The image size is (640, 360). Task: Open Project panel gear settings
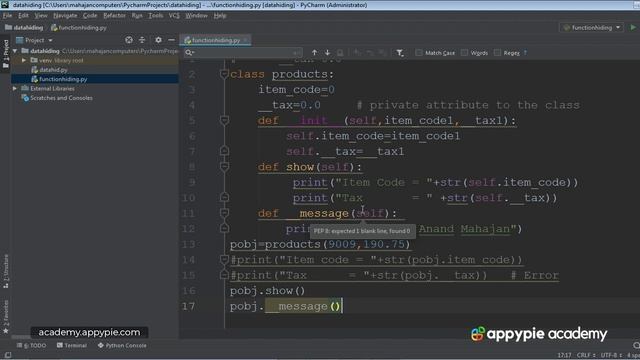click(x=158, y=40)
